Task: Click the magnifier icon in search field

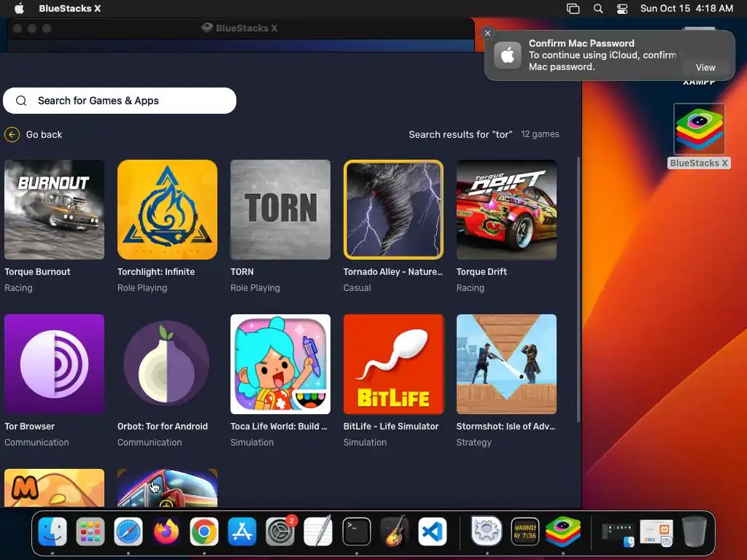Action: 21,101
